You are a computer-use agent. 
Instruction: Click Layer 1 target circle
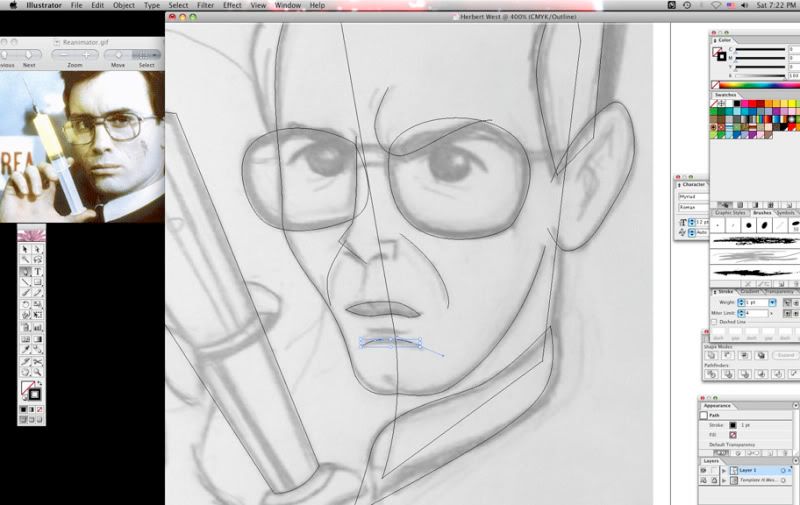pos(783,470)
